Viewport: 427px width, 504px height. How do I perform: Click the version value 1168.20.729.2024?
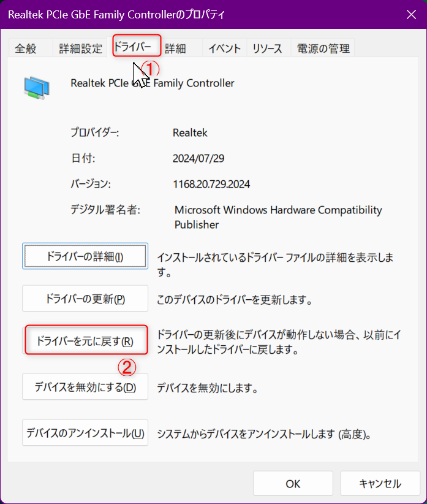tap(211, 184)
